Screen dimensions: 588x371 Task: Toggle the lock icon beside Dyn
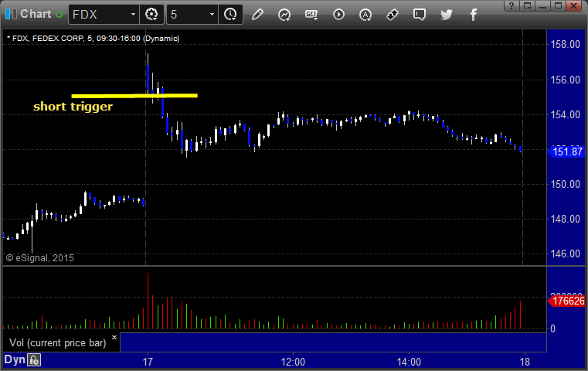pos(34,360)
